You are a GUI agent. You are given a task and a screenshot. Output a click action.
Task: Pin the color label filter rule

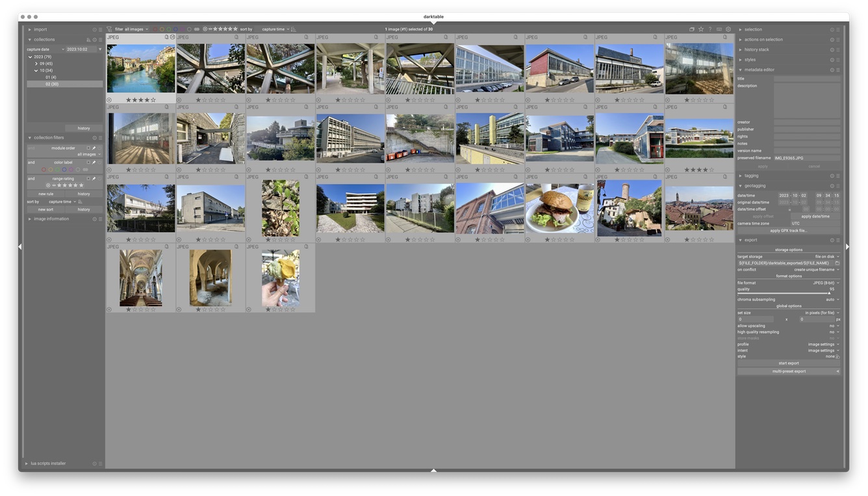tap(94, 163)
